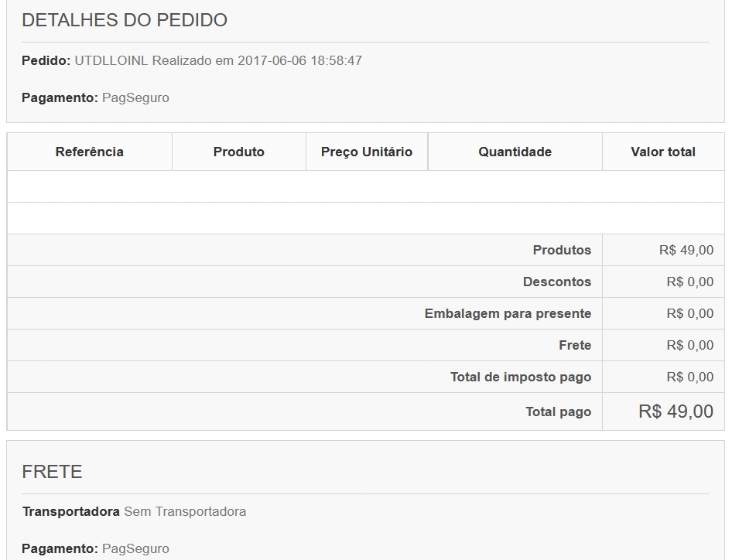Click the Frete row label in totals
This screenshot has height=560, width=732.
pos(575,345)
